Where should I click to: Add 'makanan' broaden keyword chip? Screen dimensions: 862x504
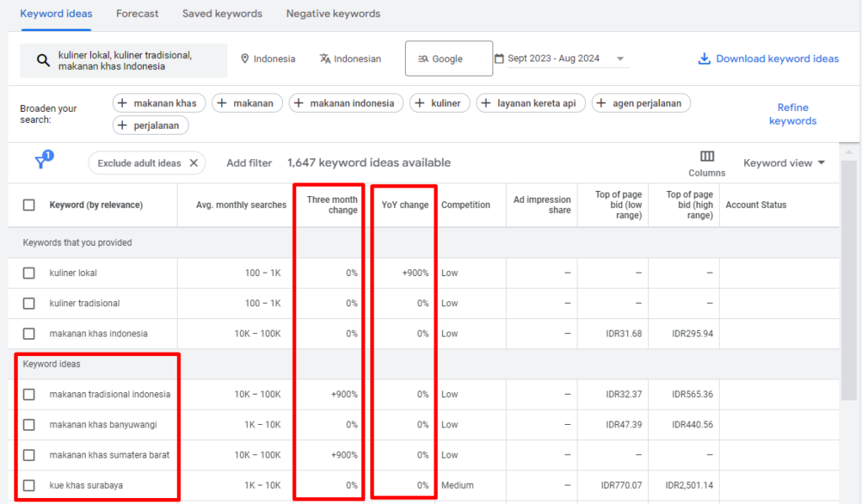tap(247, 103)
